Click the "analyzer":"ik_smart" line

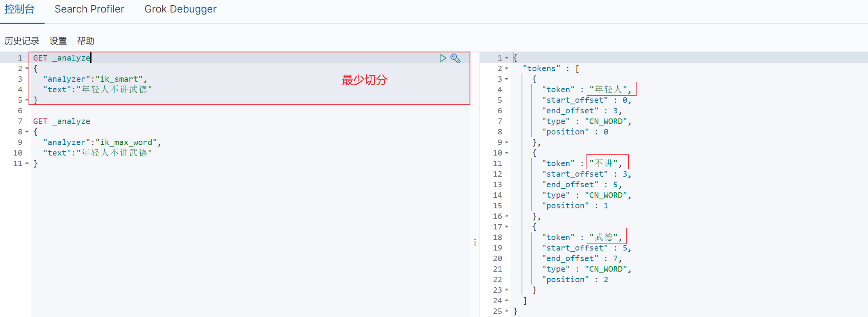[95, 79]
